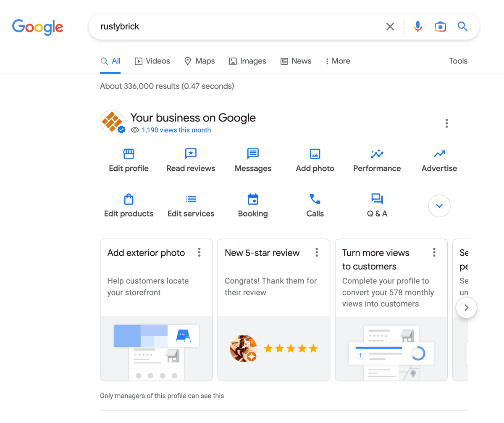Open the New 5-star review card

click(274, 310)
